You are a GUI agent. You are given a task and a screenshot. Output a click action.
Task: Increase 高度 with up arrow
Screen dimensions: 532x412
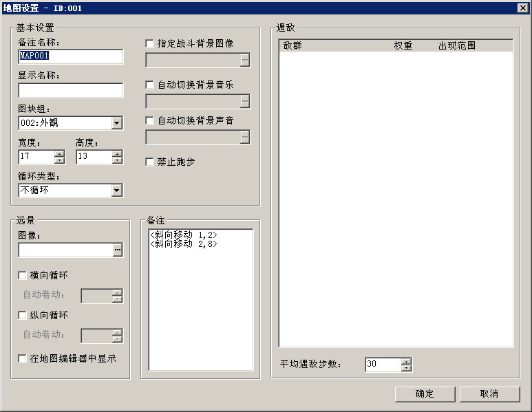118,153
